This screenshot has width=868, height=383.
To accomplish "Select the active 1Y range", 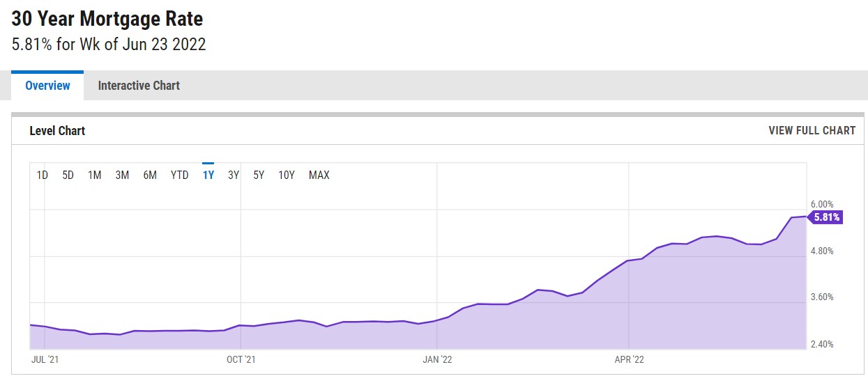I will pyautogui.click(x=208, y=175).
